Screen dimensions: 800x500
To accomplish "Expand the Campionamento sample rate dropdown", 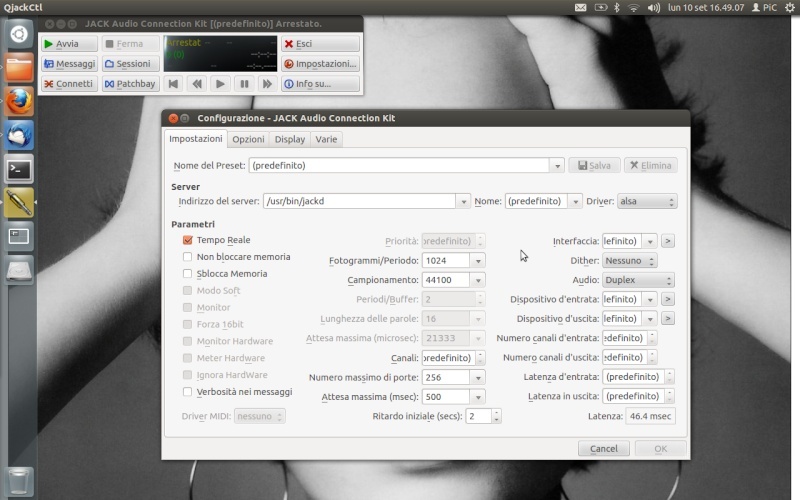I will click(478, 280).
